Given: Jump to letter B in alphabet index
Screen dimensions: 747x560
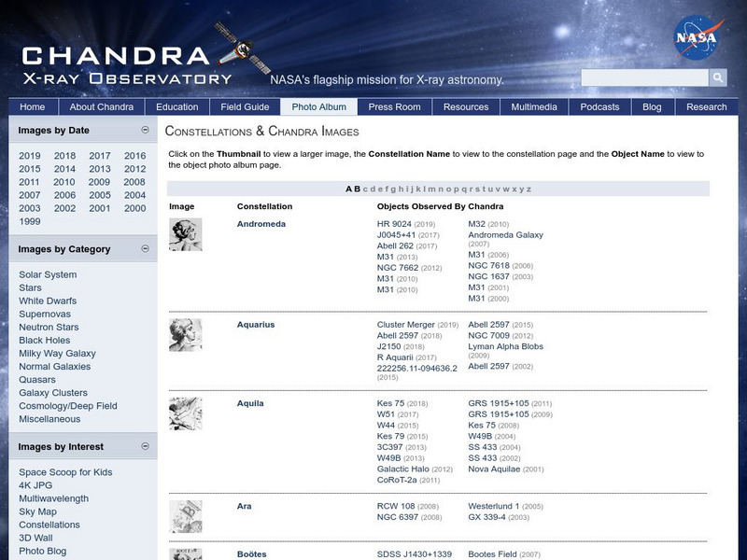Looking at the screenshot, I should tap(357, 189).
